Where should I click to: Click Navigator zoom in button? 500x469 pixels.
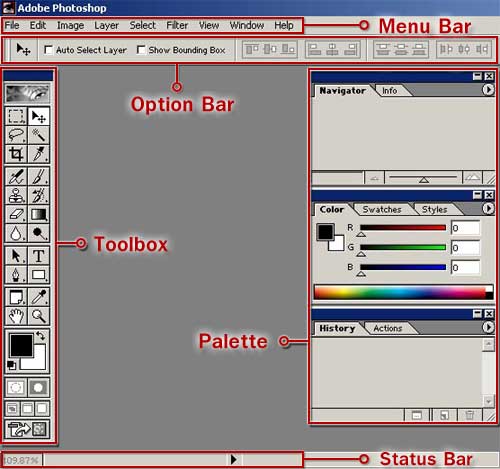tap(472, 177)
